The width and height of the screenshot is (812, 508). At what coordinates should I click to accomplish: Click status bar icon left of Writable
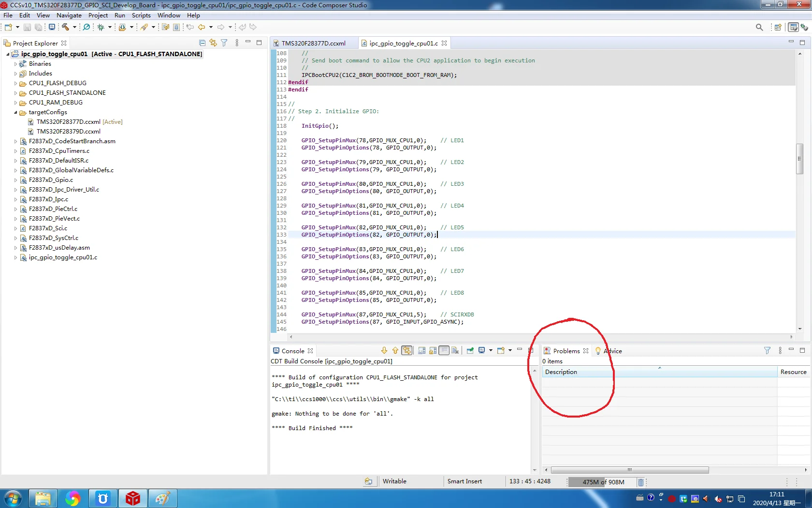coord(369,481)
